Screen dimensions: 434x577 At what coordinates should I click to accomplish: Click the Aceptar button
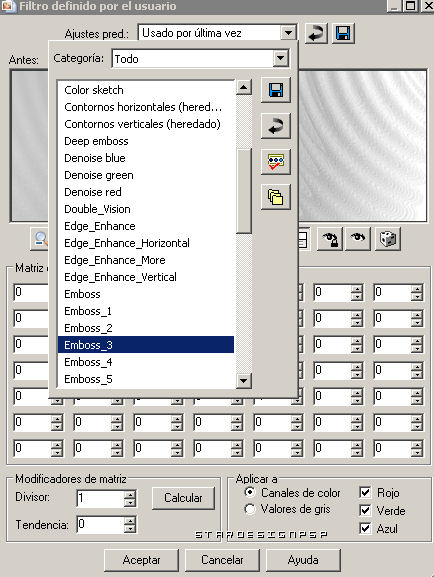[x=141, y=560]
